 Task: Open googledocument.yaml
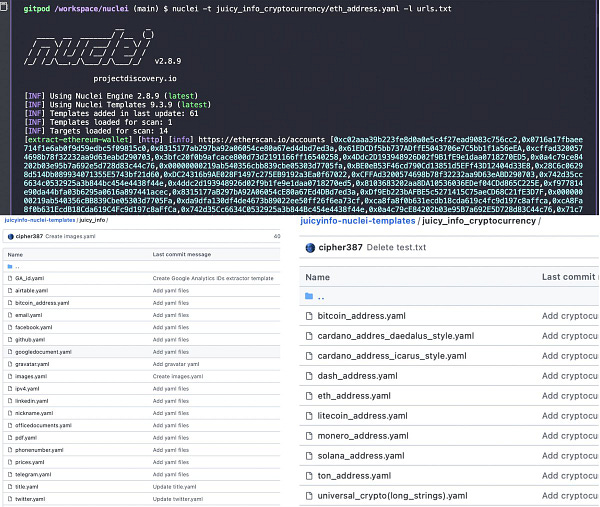point(43,352)
